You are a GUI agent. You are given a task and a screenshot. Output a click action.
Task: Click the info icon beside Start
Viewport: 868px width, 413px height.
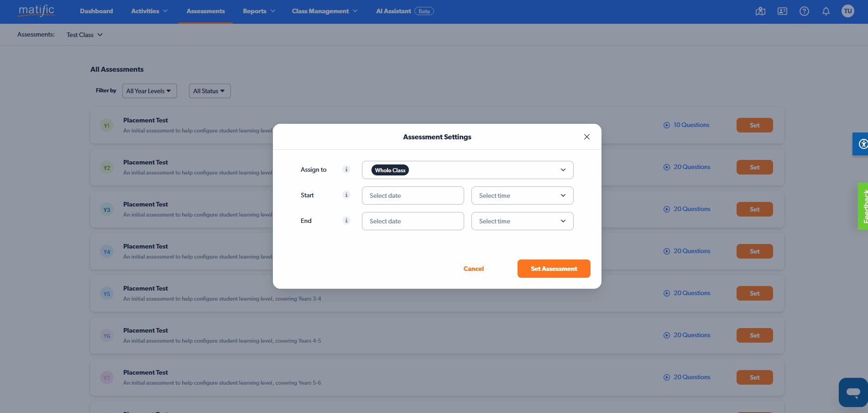(x=346, y=195)
